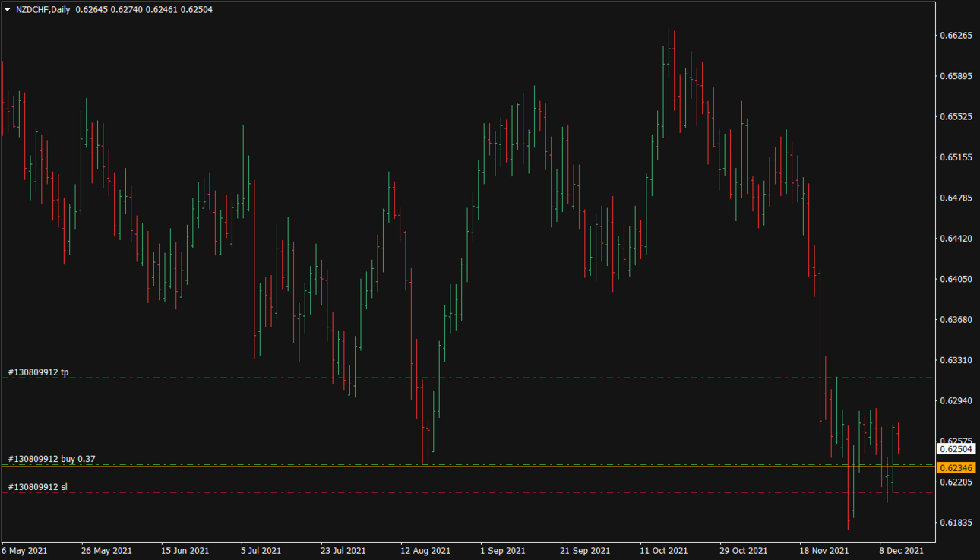Click the NZDCHF,Daily chart title text
This screenshot has width=980, height=560.
pos(43,8)
